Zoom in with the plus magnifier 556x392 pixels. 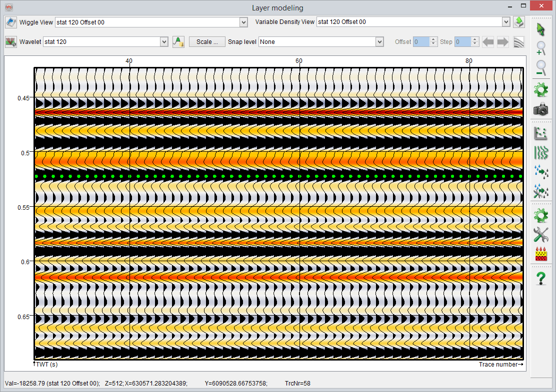pos(540,48)
